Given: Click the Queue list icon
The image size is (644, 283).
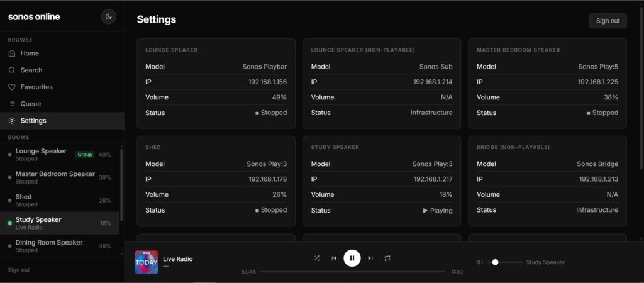Looking at the screenshot, I should [12, 104].
